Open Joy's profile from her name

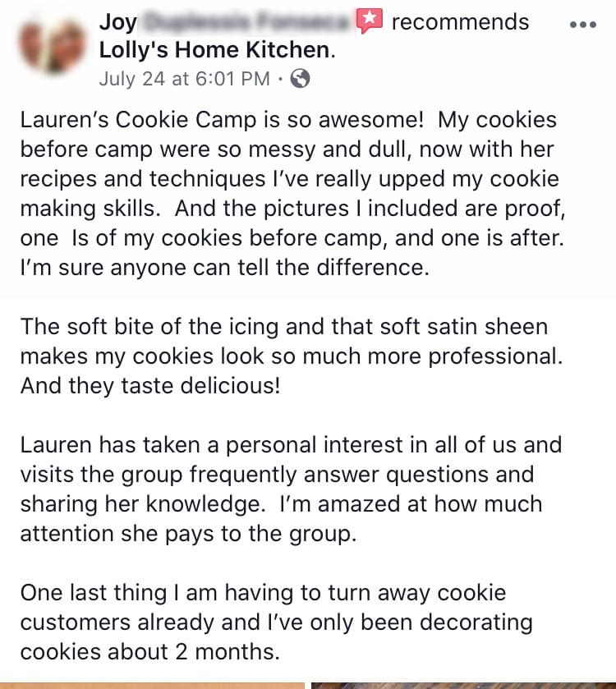pos(225,22)
